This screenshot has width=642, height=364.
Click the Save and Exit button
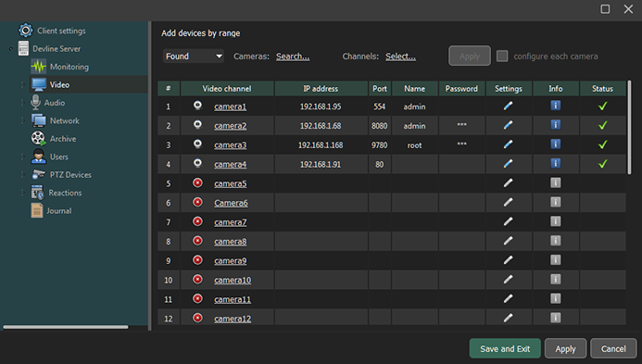pos(505,349)
